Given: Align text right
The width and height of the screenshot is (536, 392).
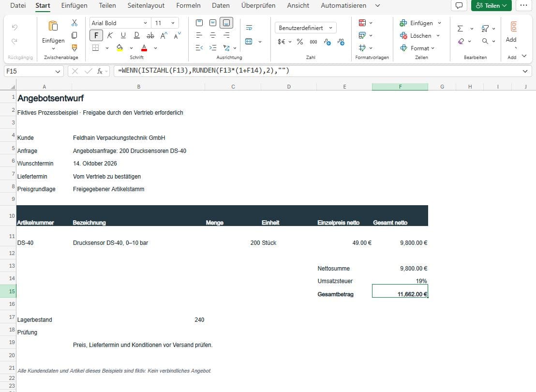Looking at the screenshot, I should pos(226,35).
